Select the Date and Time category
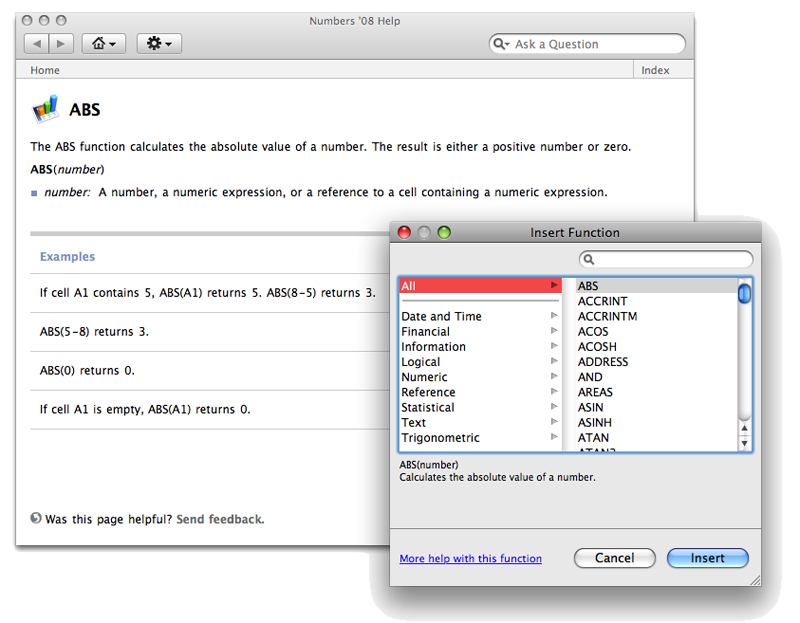This screenshot has width=800, height=623. click(480, 316)
